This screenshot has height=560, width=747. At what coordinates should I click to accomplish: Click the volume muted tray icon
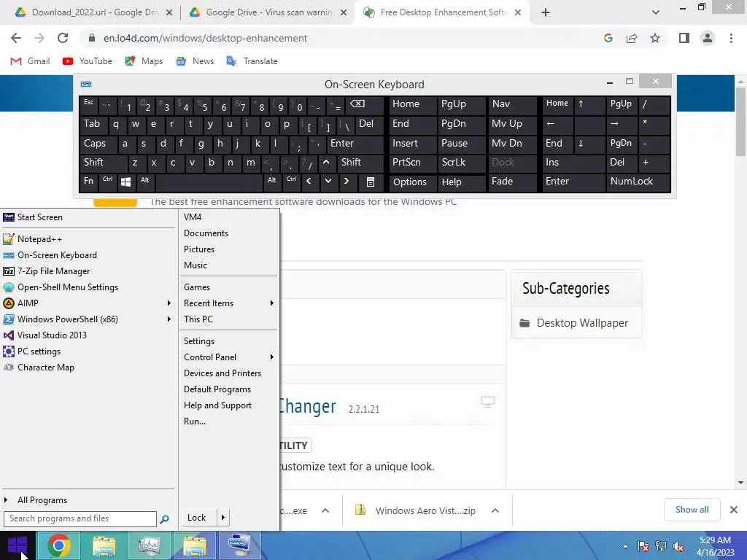[x=678, y=546]
